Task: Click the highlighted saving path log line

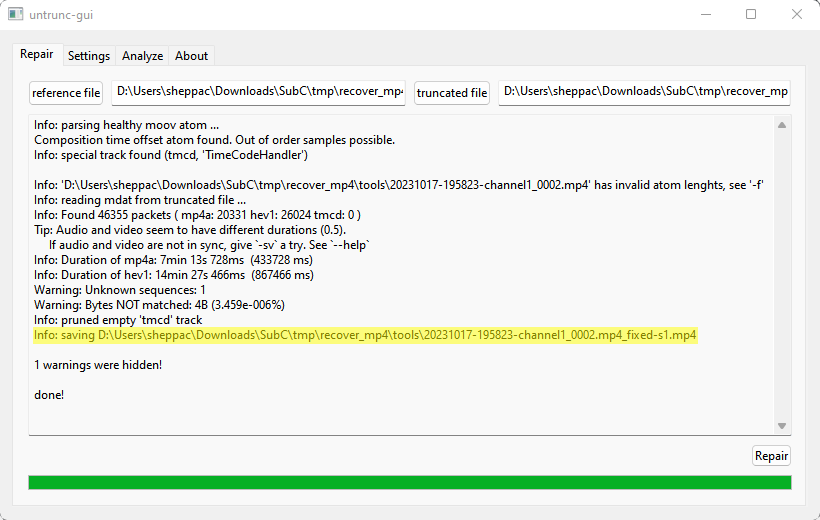Action: [365, 335]
